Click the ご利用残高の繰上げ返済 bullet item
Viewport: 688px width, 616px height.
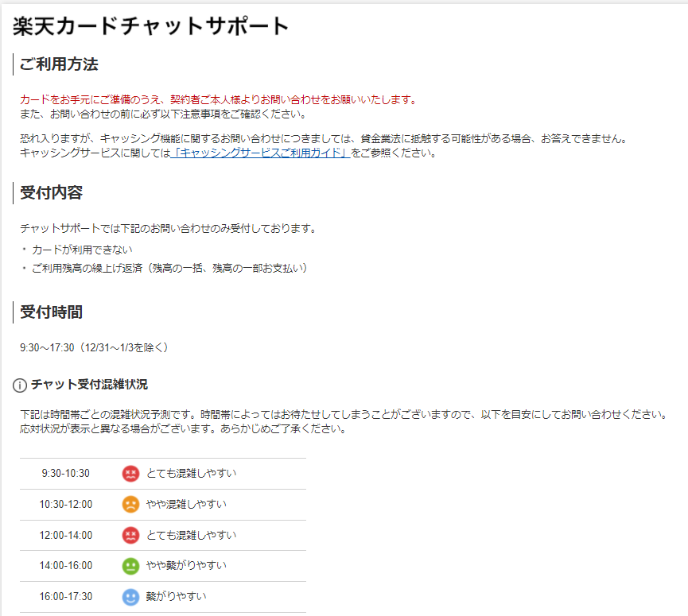[x=169, y=268]
